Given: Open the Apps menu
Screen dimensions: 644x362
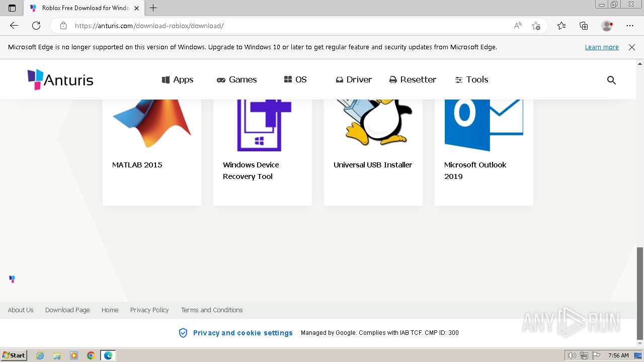Looking at the screenshot, I should point(178,79).
